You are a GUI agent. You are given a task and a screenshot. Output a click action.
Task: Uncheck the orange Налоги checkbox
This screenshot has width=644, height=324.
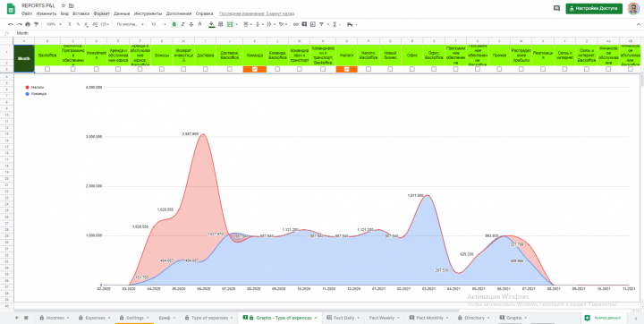347,70
